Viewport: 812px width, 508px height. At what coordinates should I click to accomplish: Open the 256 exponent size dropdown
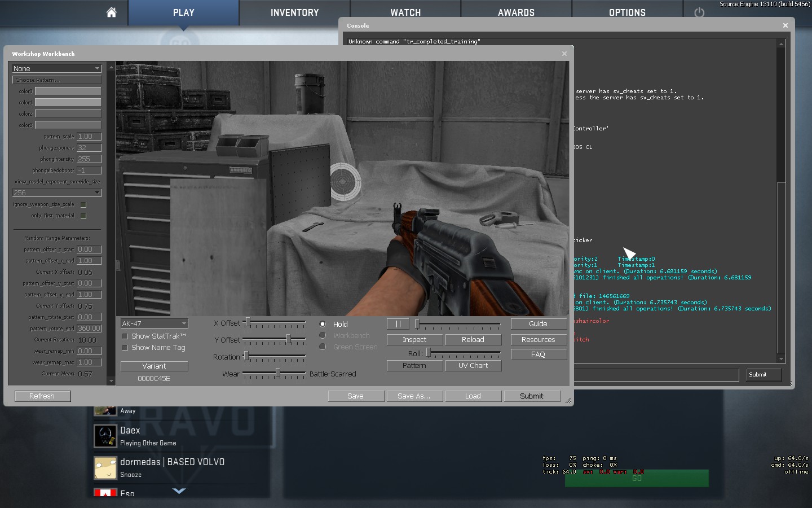click(56, 192)
